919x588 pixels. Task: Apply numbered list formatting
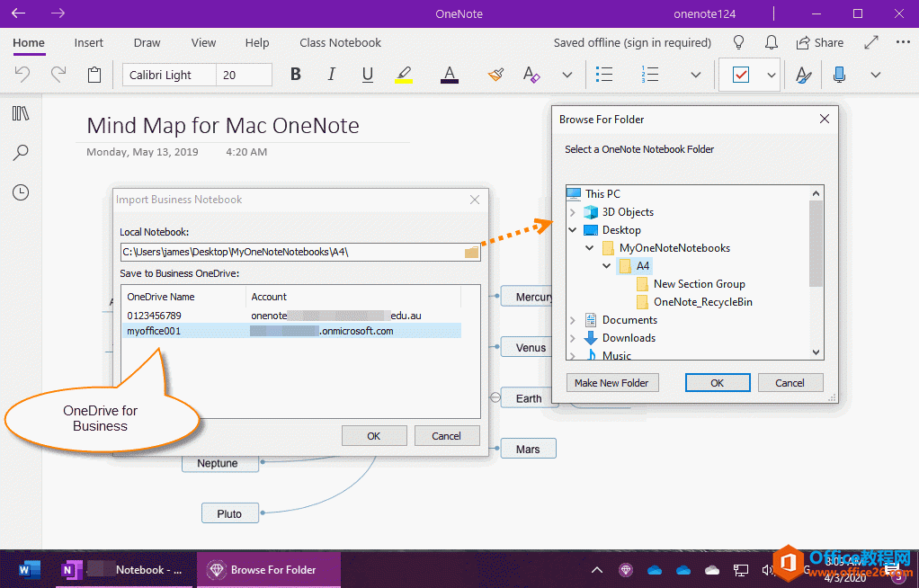650,75
